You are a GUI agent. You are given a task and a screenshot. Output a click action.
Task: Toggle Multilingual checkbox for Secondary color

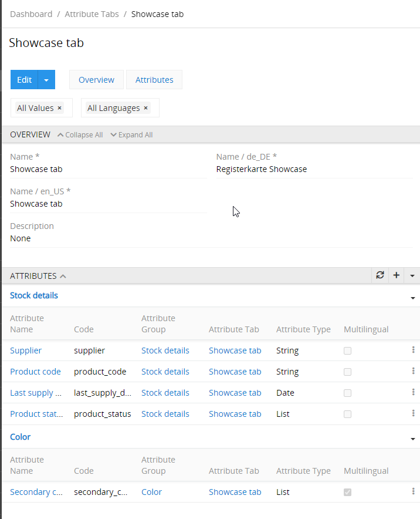[x=347, y=492]
